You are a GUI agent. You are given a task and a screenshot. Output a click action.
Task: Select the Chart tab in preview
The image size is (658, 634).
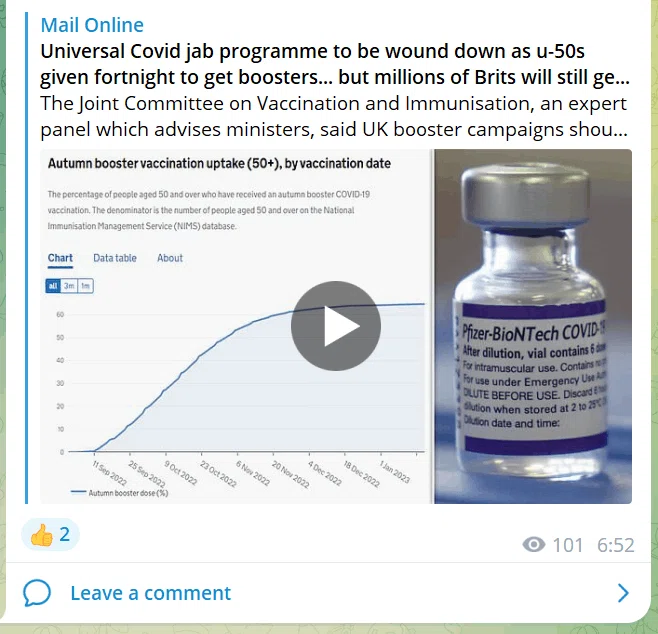(x=60, y=258)
